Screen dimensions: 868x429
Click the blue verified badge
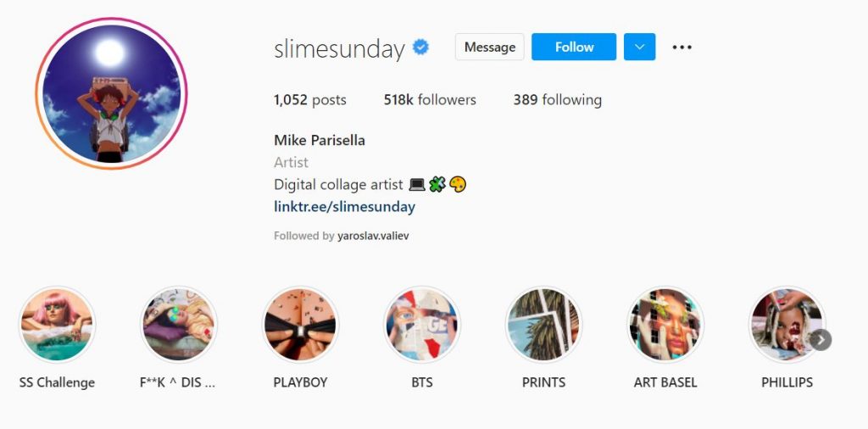(x=420, y=47)
